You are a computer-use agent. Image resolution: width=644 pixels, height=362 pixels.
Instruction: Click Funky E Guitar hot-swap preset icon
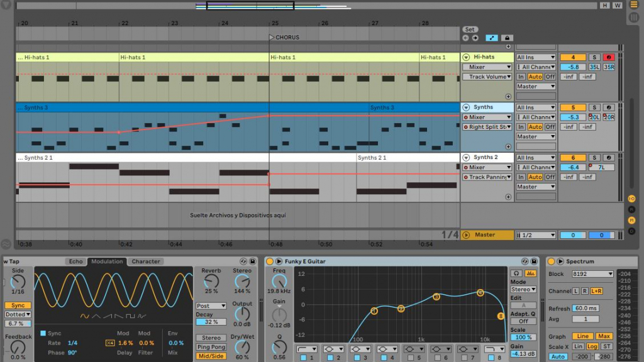click(525, 261)
